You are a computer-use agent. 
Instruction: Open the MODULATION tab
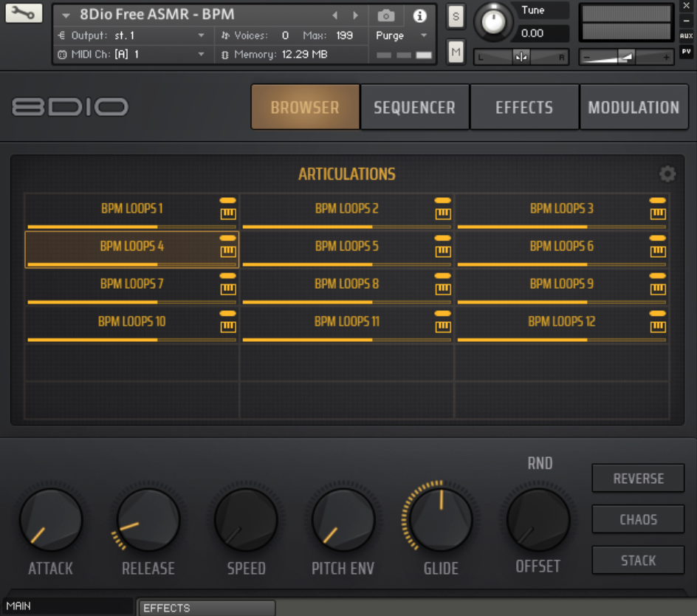pyautogui.click(x=634, y=107)
